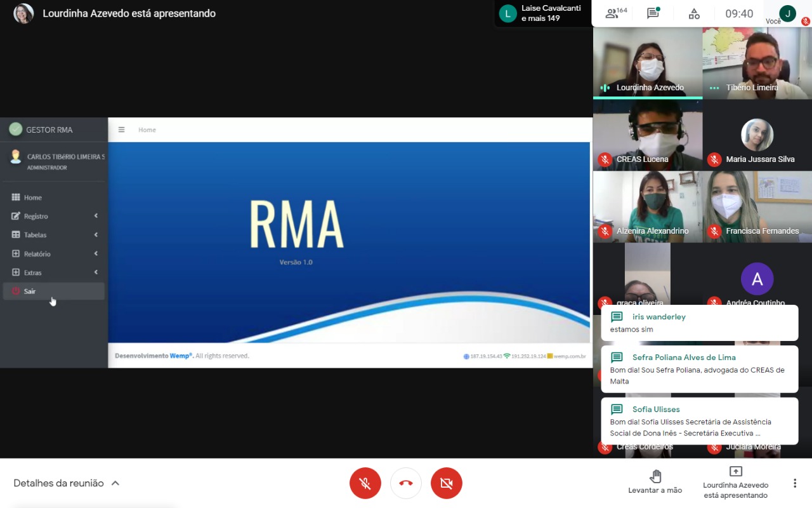Expand Detalhes da reunião chevron
This screenshot has height=508, width=812.
click(x=115, y=483)
